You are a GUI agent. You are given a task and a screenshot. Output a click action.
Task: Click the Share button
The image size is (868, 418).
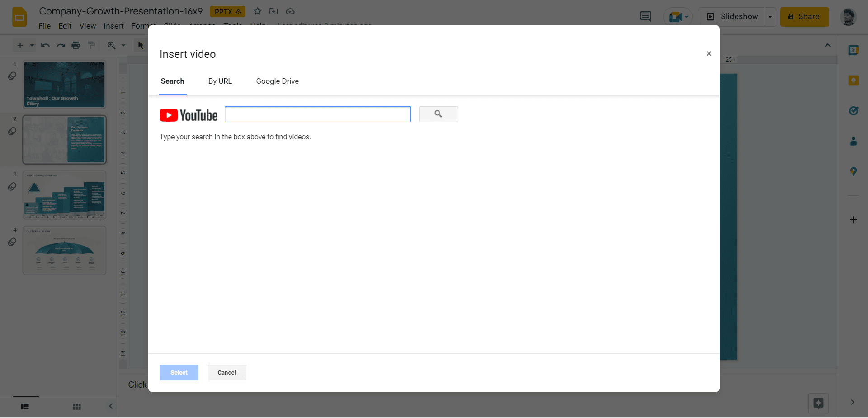[x=804, y=17]
